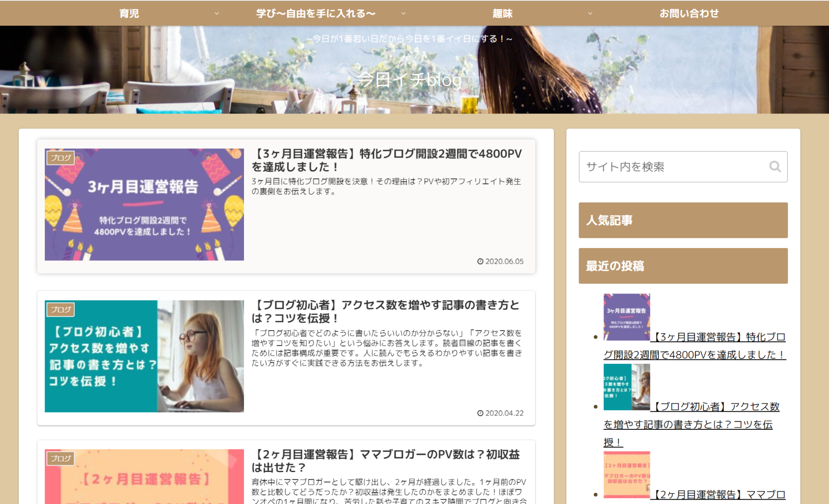Click the search magnifier icon
This screenshot has width=829, height=504.
(x=775, y=167)
